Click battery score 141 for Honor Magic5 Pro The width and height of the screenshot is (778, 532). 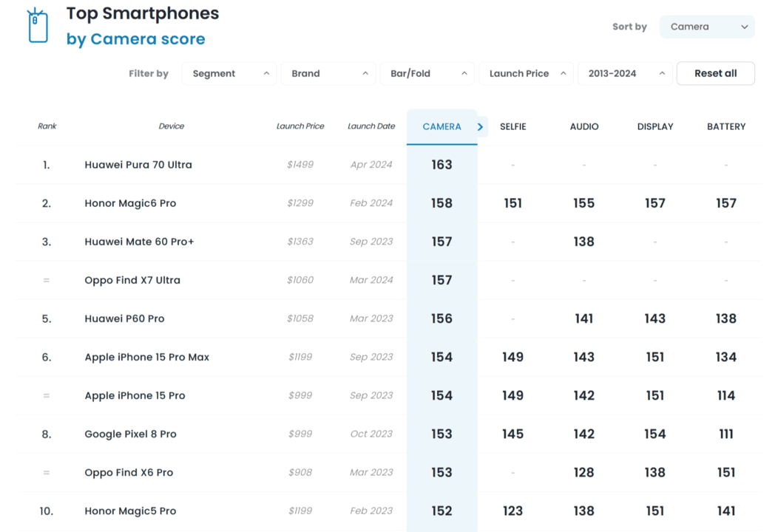[726, 511]
